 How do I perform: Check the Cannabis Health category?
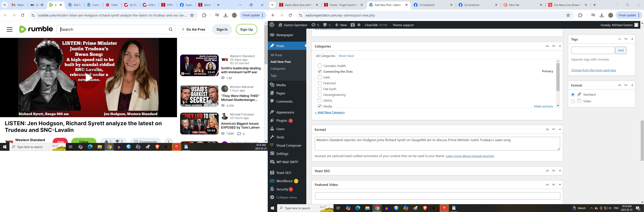pos(319,66)
